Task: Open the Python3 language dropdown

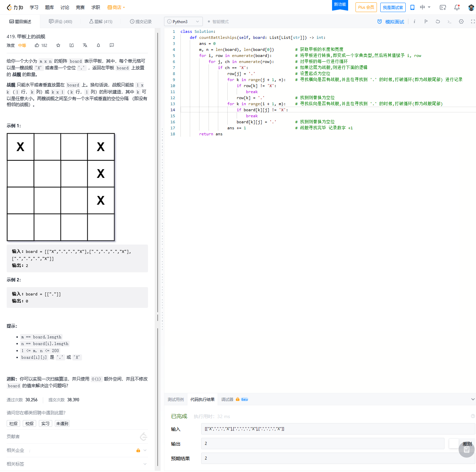Action: (x=183, y=21)
